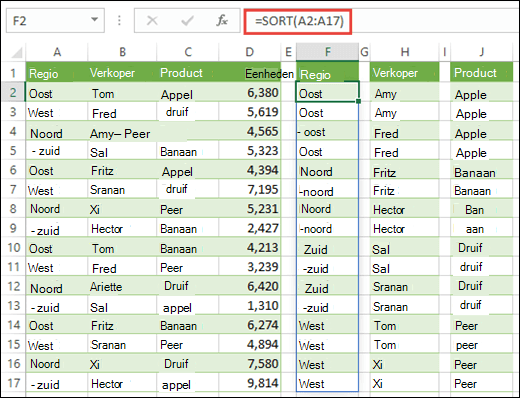Click the Zuid cell in column F row 10

click(x=328, y=248)
